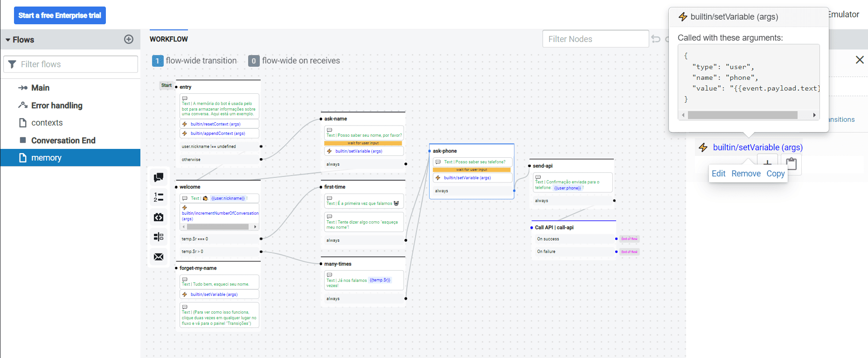Click the On failure End of flow tag
The image size is (868, 358).
pyautogui.click(x=629, y=252)
